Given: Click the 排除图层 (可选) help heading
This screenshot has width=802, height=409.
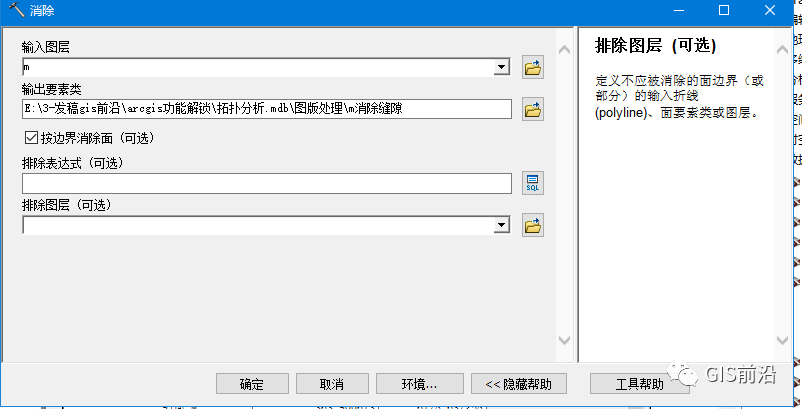Looking at the screenshot, I should pos(655,46).
